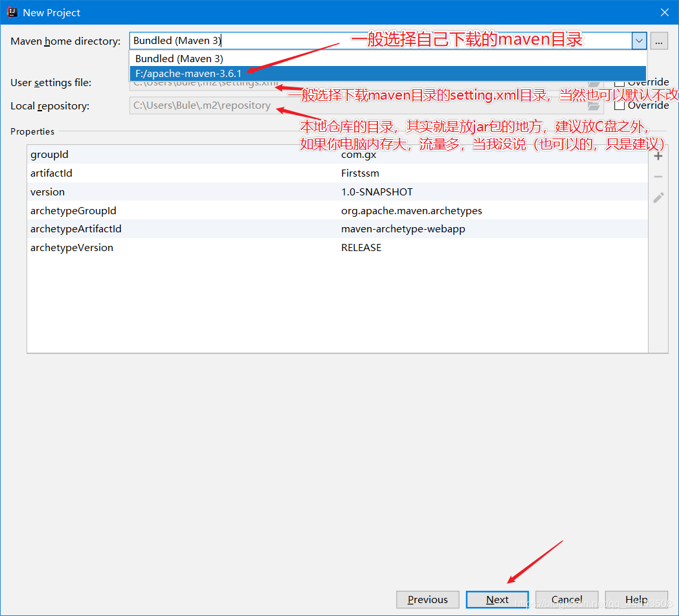The image size is (679, 616).
Task: Click the Cancel button
Action: point(567,600)
